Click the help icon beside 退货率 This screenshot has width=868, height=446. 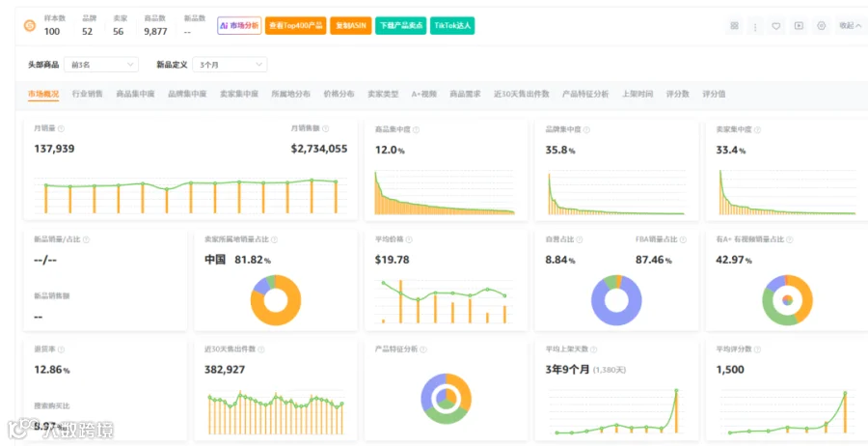click(61, 349)
